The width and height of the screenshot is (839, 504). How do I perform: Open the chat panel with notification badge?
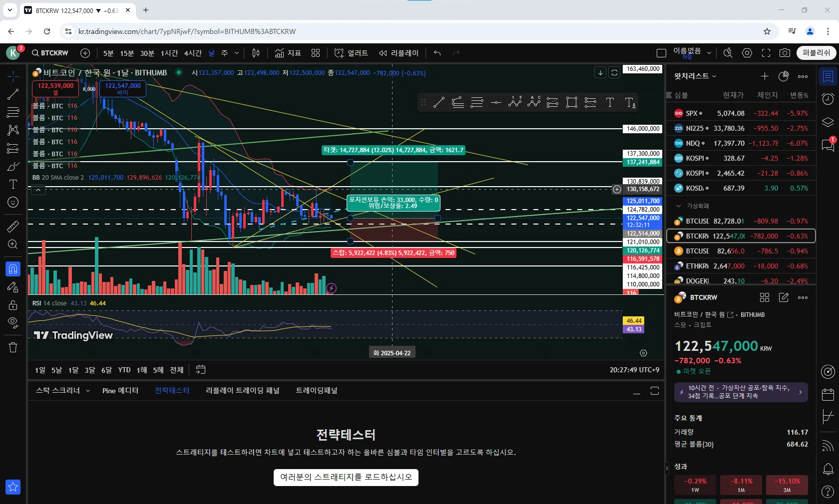(x=828, y=145)
